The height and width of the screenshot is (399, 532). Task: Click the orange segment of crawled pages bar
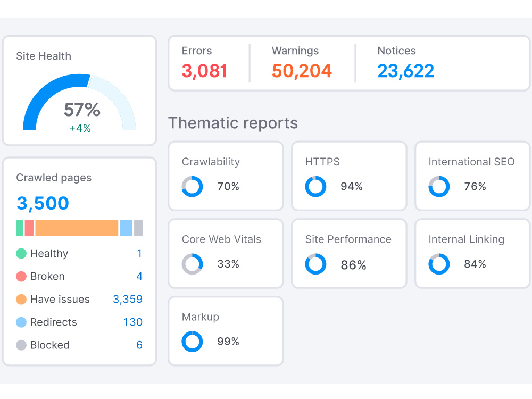[x=77, y=228]
